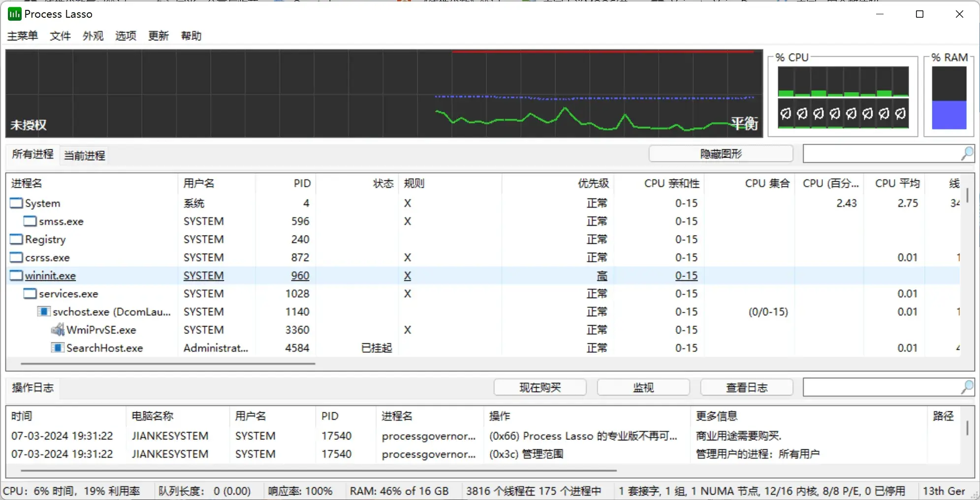Click the System process window icon
The height and width of the screenshot is (500, 980).
click(x=17, y=203)
